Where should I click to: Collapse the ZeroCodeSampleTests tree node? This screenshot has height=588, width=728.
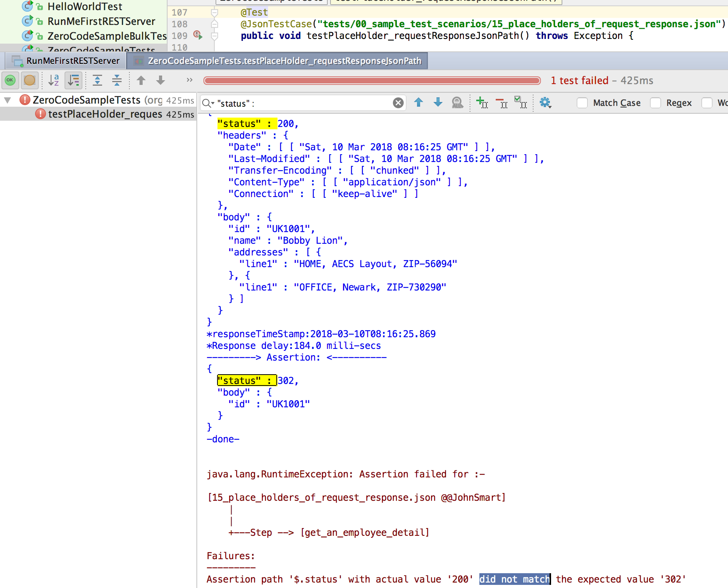click(7, 100)
